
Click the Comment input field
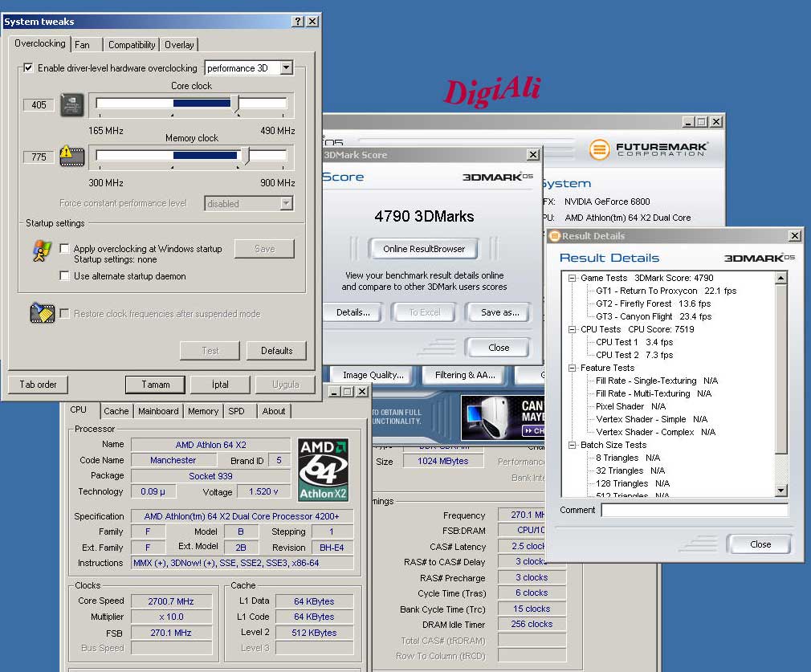(x=695, y=510)
